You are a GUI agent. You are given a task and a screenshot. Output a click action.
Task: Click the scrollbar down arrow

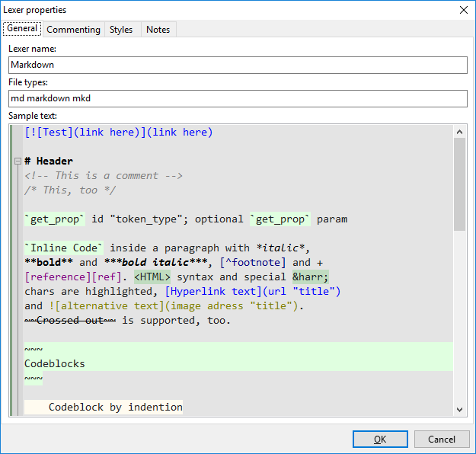pyautogui.click(x=459, y=409)
